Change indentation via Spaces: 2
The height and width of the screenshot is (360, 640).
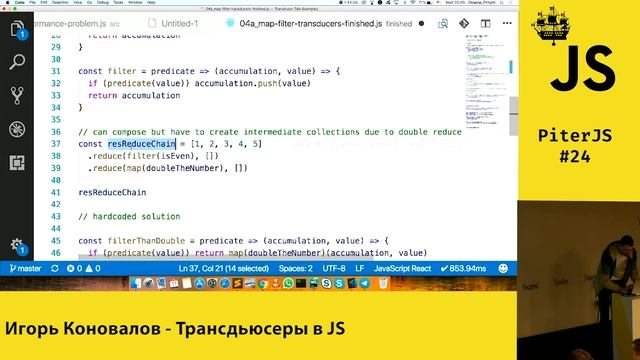click(x=296, y=269)
